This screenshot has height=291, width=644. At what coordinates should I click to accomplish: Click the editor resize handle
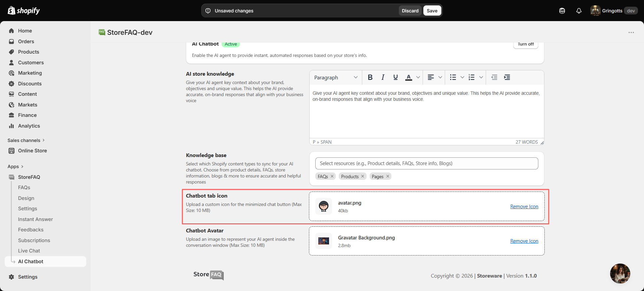click(542, 143)
